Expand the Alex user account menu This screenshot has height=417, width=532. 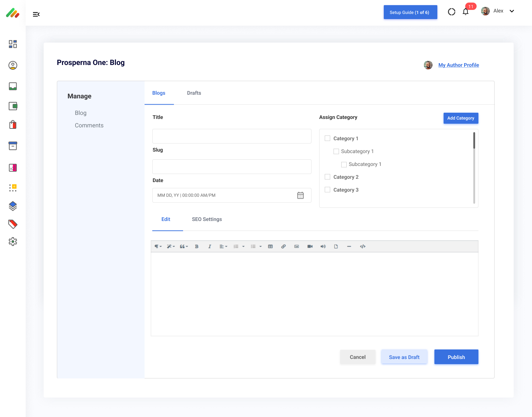click(x=512, y=11)
